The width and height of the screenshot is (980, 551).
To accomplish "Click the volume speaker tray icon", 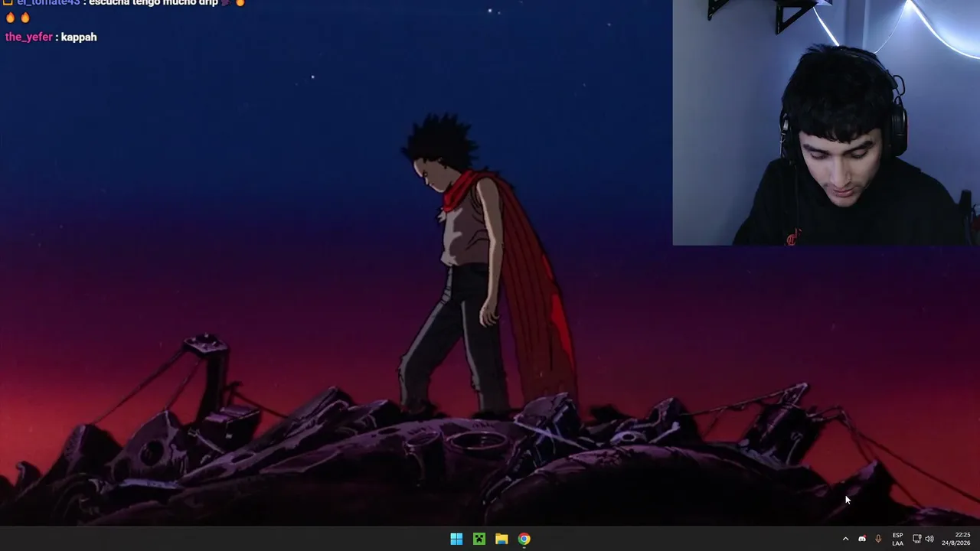I will click(x=929, y=539).
